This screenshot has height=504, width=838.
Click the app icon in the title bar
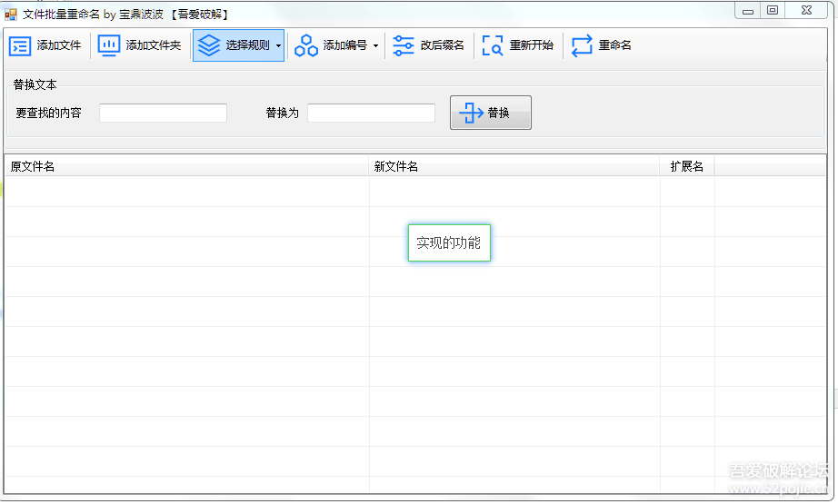(11, 14)
